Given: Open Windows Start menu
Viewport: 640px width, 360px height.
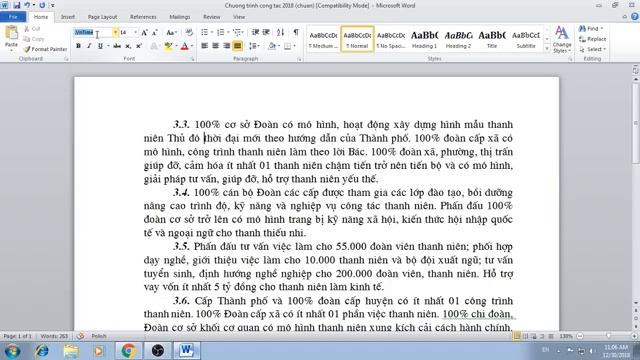Looking at the screenshot, I should [x=12, y=351].
